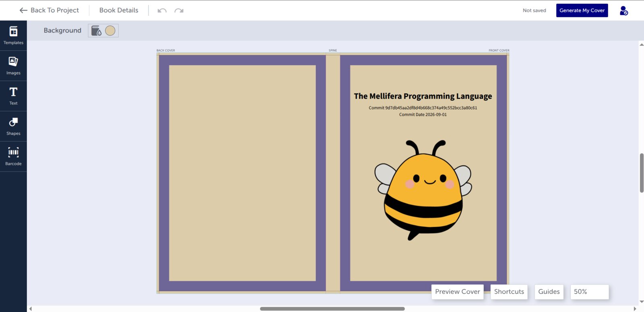The width and height of the screenshot is (644, 312).
Task: Open the Images panel
Action: 13,66
